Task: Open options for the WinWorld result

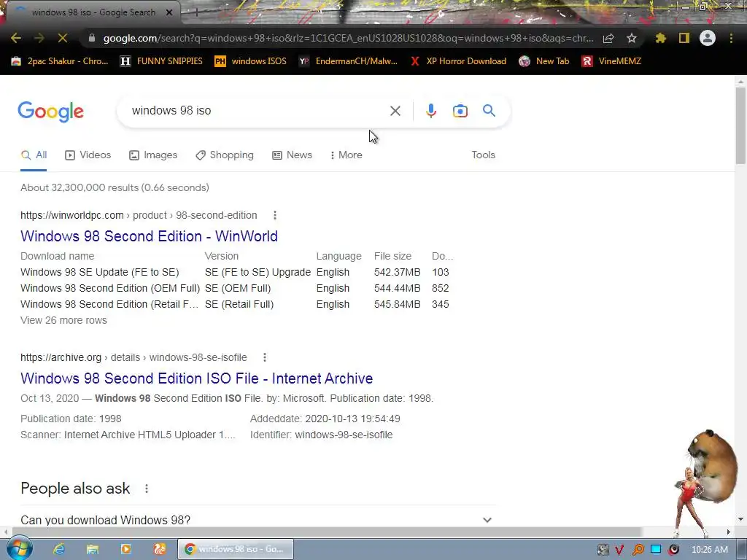Action: coord(275,215)
